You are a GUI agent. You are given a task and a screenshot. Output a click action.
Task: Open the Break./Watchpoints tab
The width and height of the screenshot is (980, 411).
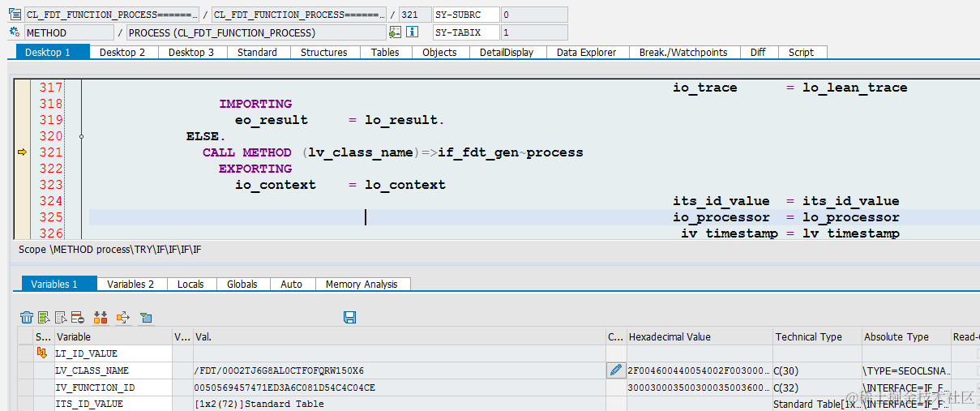pos(683,52)
